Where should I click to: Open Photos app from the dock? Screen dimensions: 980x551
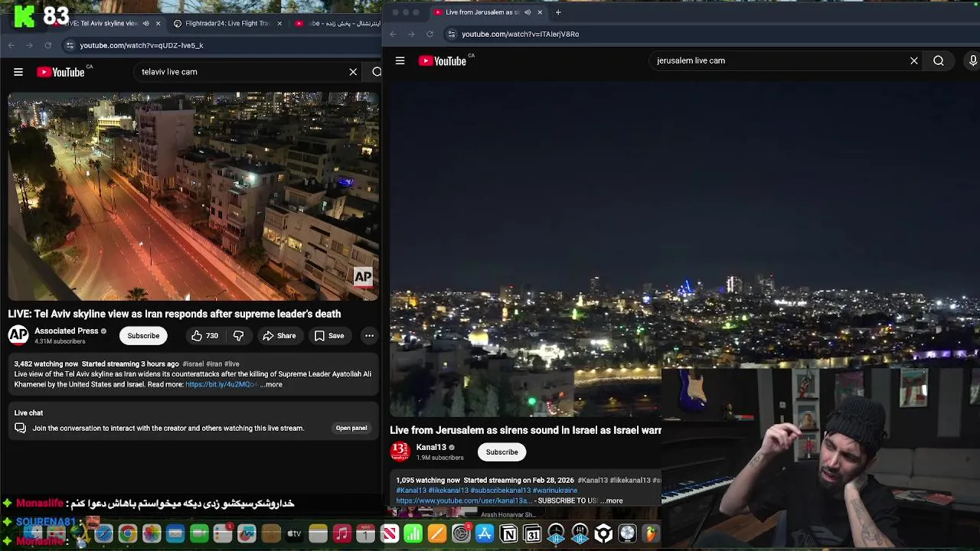click(152, 534)
